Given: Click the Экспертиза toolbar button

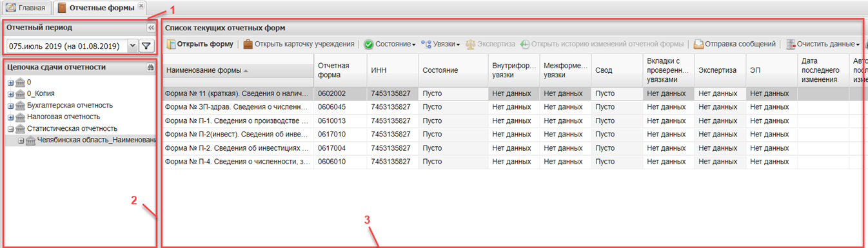Looking at the screenshot, I should [490, 44].
